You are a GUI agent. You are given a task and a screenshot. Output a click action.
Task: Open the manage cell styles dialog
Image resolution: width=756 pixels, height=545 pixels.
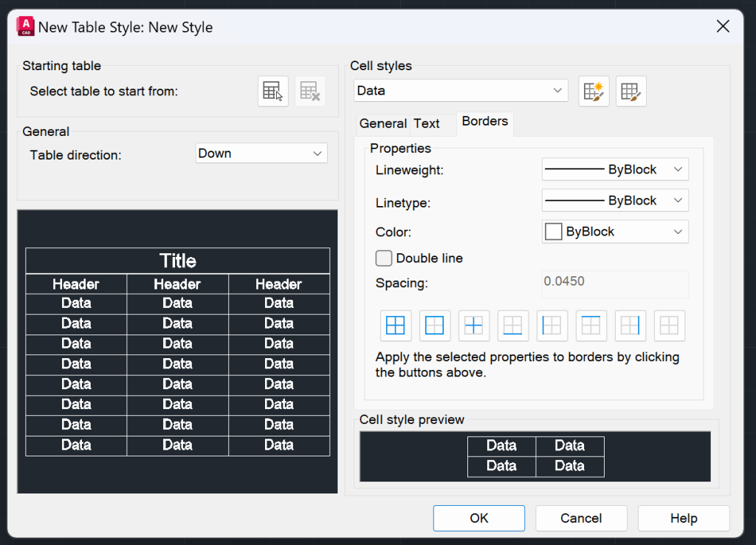click(631, 92)
